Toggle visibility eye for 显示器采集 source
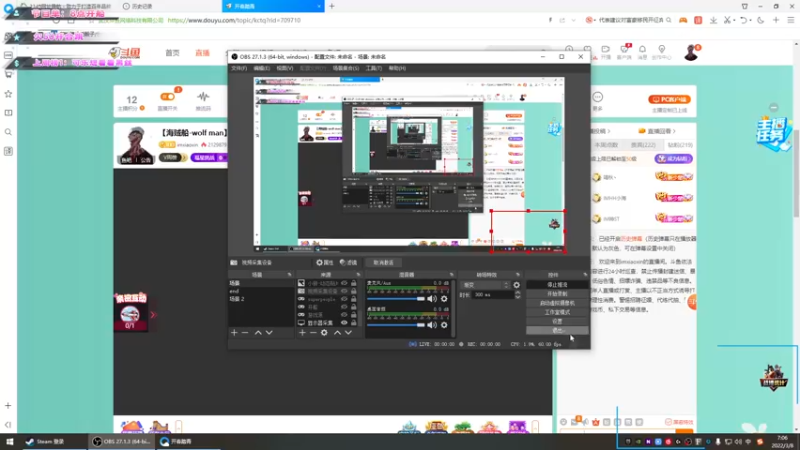 pos(344,322)
